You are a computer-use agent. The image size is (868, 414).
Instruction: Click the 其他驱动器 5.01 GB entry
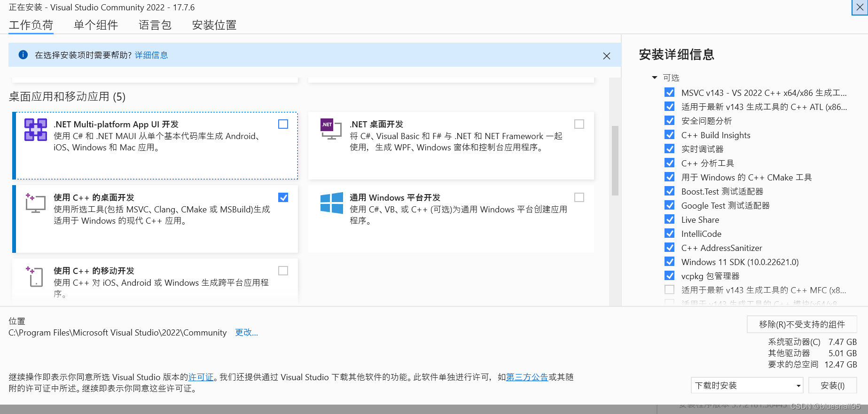813,353
